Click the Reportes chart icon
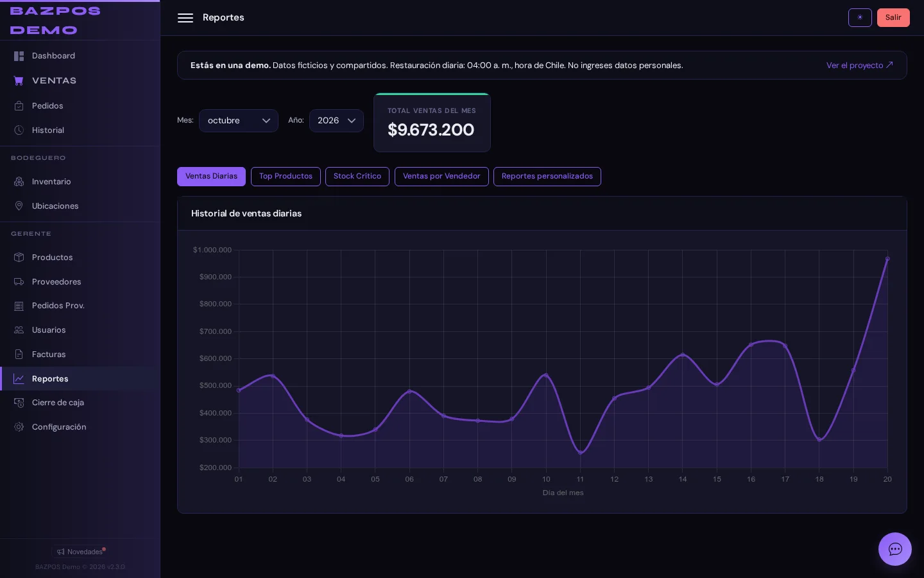 point(19,379)
